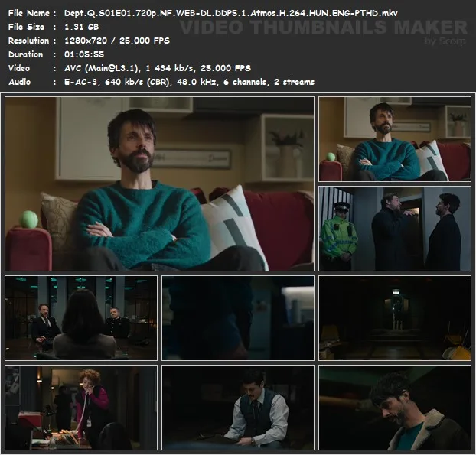Screen dimensions: 476x455
Task: Select thumbnail of red-haired woman on phone
Action: coord(81,408)
